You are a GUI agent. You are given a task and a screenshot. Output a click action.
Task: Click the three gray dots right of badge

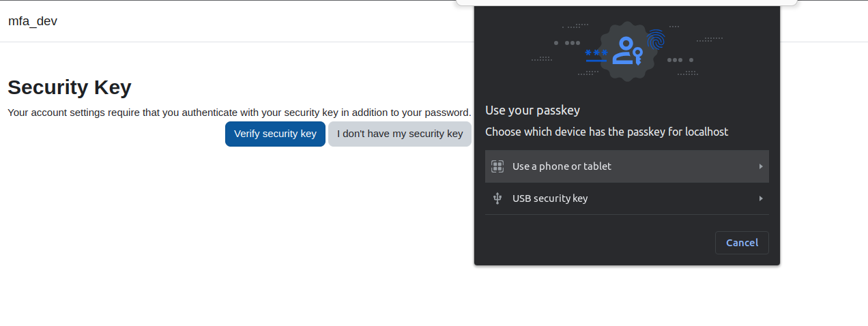pyautogui.click(x=675, y=60)
